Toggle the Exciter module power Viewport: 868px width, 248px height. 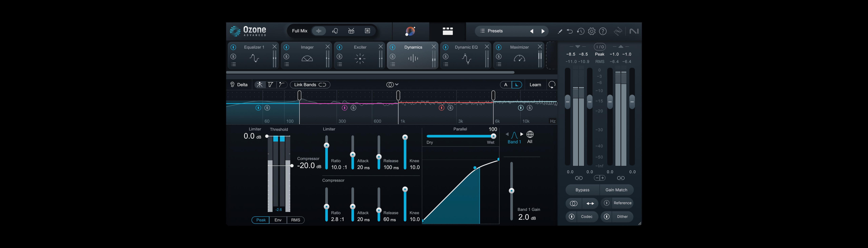(x=340, y=47)
